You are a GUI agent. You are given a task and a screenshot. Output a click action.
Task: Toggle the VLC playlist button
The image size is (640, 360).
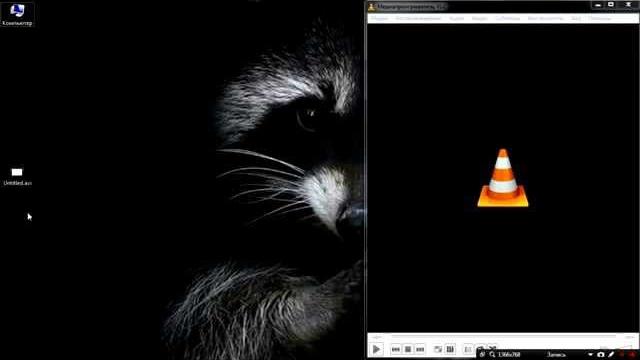click(x=468, y=349)
